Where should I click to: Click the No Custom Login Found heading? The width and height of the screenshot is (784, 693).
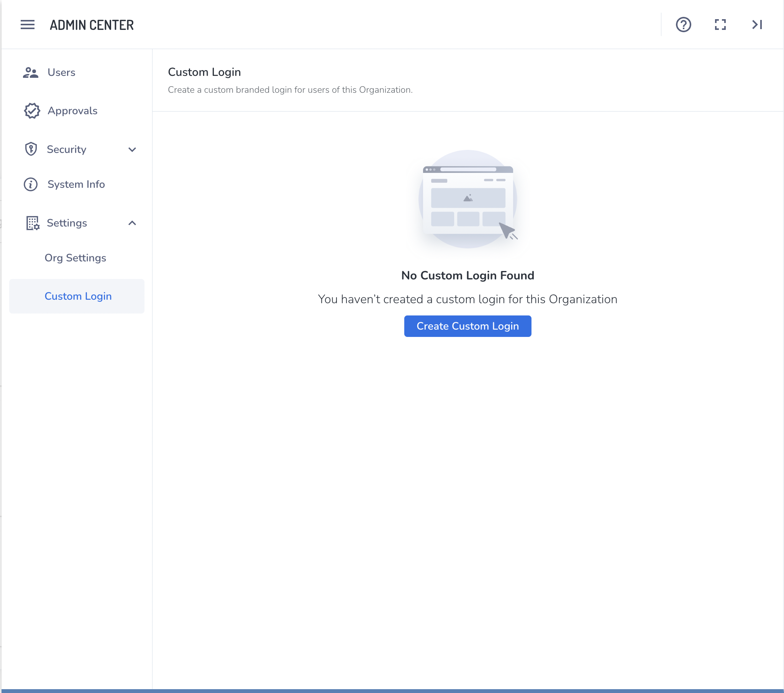[x=467, y=276]
